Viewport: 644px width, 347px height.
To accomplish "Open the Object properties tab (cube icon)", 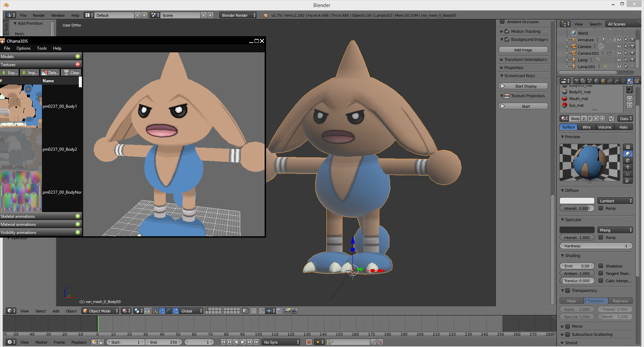I will tap(603, 81).
